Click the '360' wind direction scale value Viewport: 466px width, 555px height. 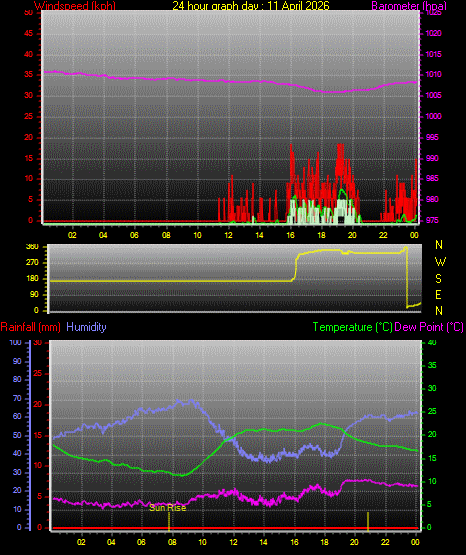[32, 247]
